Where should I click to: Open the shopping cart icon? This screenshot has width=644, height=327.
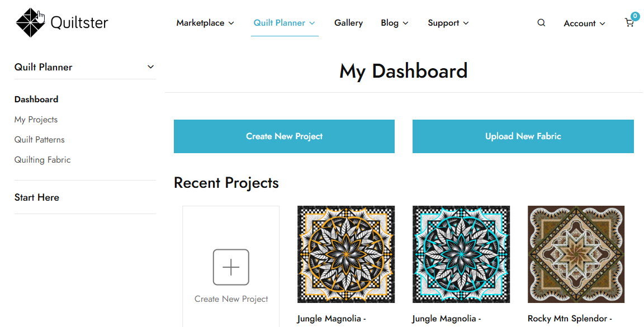click(x=629, y=23)
